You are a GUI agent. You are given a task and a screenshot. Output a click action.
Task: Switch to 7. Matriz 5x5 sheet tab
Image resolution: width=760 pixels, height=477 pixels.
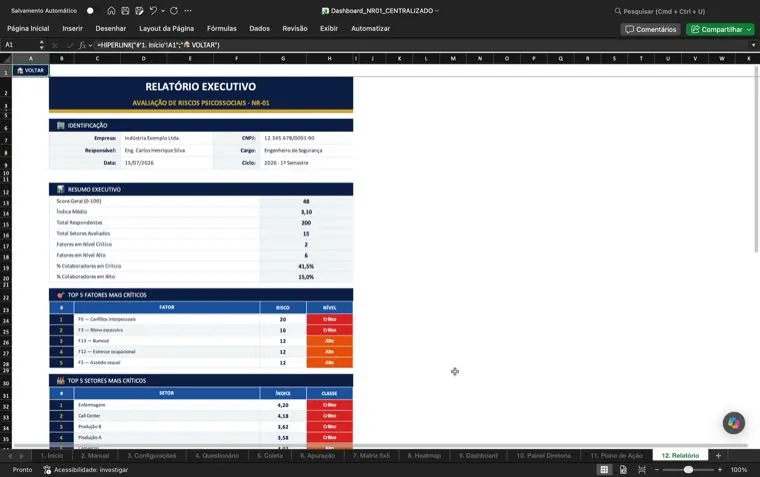371,456
